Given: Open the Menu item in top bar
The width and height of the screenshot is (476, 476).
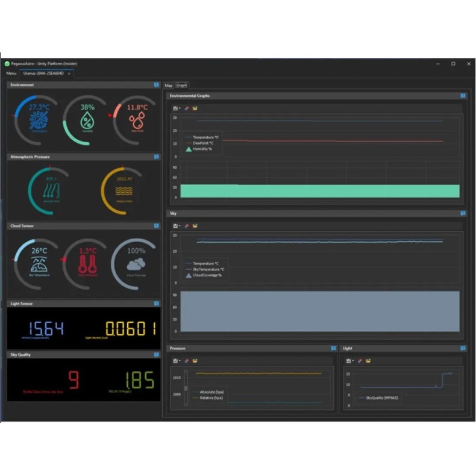Looking at the screenshot, I should pyautogui.click(x=11, y=73).
